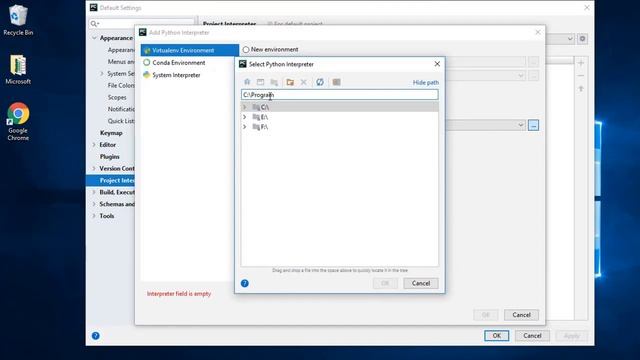Select the F:\ drive row
The image size is (640, 360).
[x=340, y=127]
